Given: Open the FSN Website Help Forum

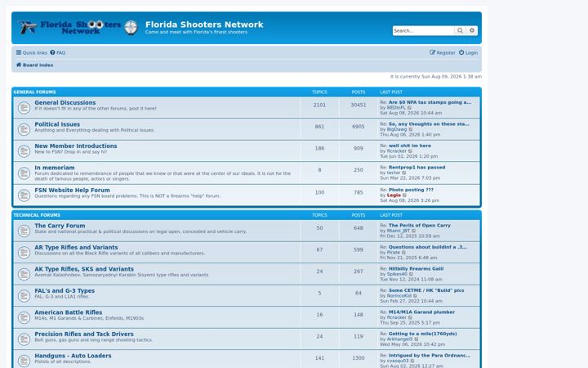Looking at the screenshot, I should coord(72,191).
